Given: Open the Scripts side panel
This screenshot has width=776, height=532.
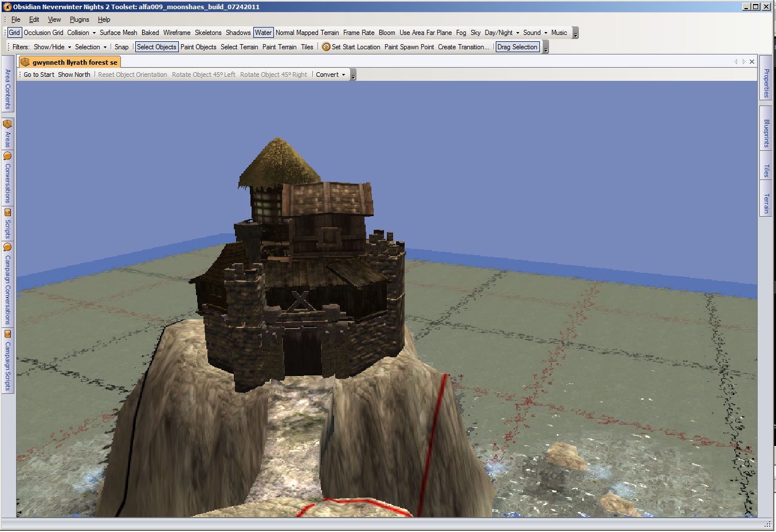Looking at the screenshot, I should pos(7,224).
